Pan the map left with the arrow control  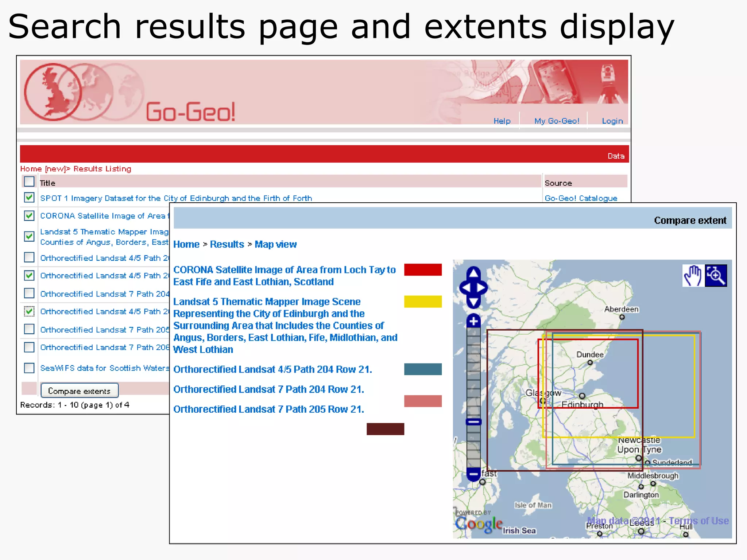[465, 288]
